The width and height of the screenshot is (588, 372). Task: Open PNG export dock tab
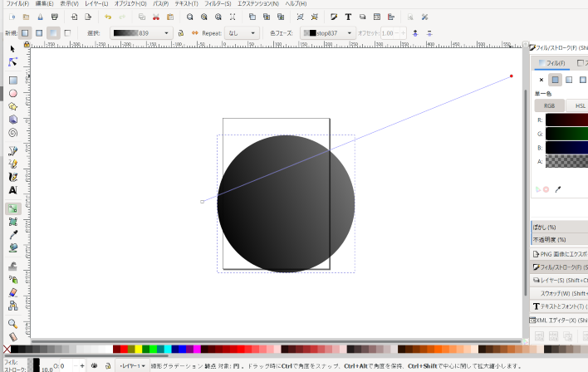(560, 254)
